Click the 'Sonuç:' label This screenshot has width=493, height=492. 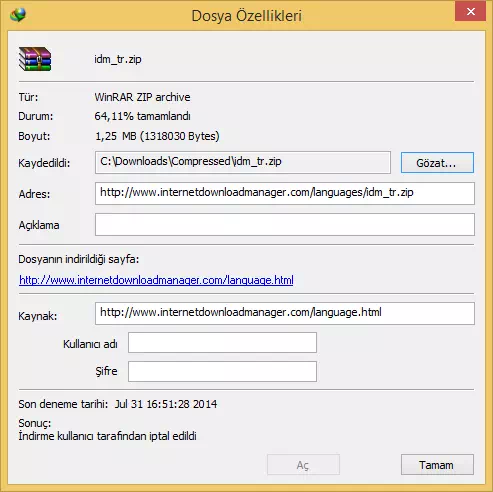pyautogui.click(x=35, y=423)
